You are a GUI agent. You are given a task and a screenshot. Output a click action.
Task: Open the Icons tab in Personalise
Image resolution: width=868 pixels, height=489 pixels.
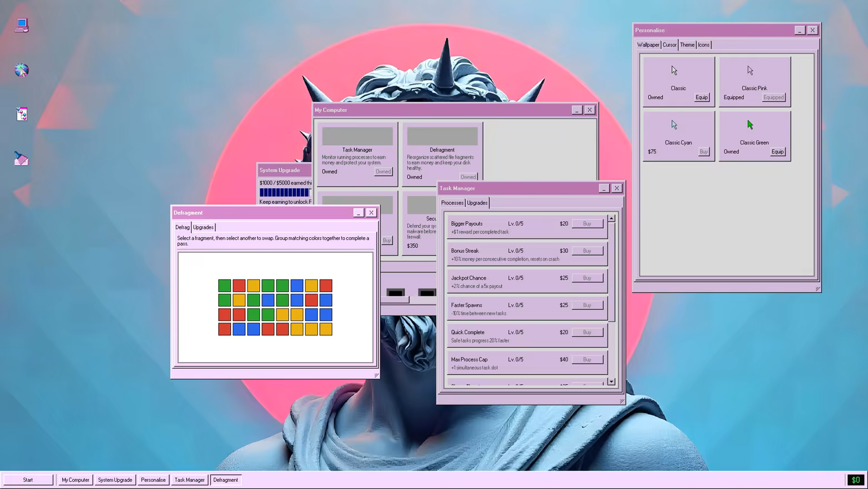pos(704,45)
